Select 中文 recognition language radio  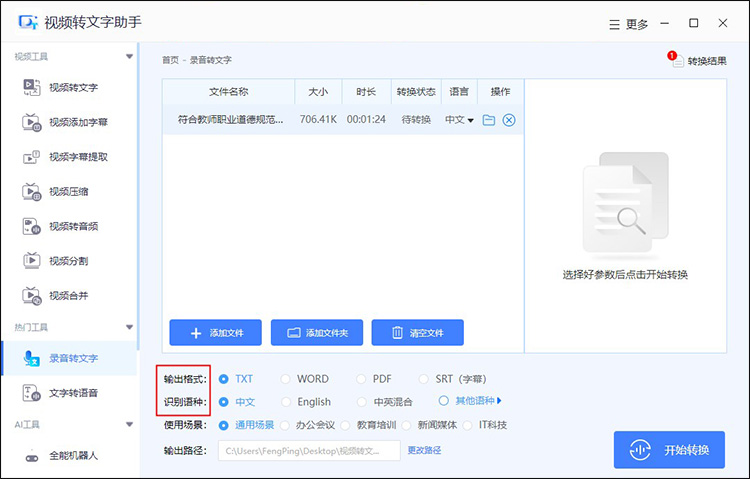pyautogui.click(x=223, y=402)
